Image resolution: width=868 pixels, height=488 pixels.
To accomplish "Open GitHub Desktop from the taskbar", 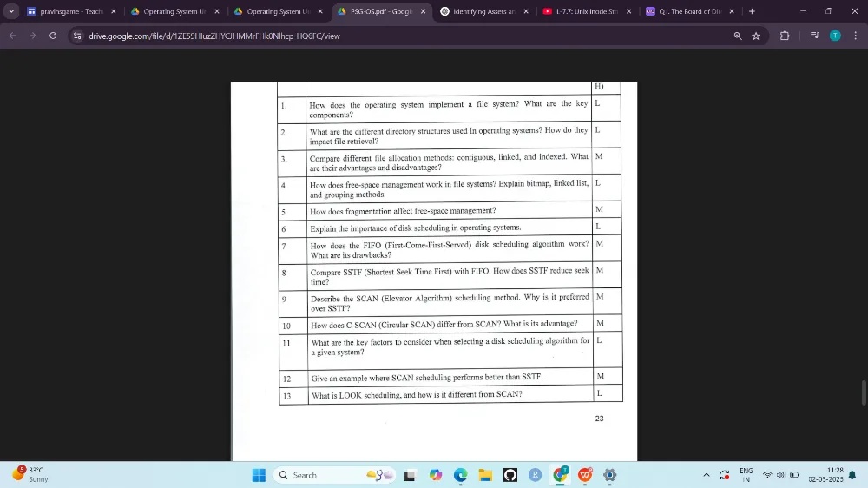I will pos(510,475).
